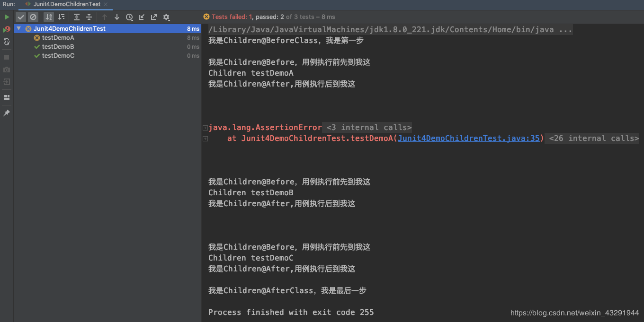Click the green checkmark icon of testDemoB
644x322 pixels.
pyautogui.click(x=37, y=47)
